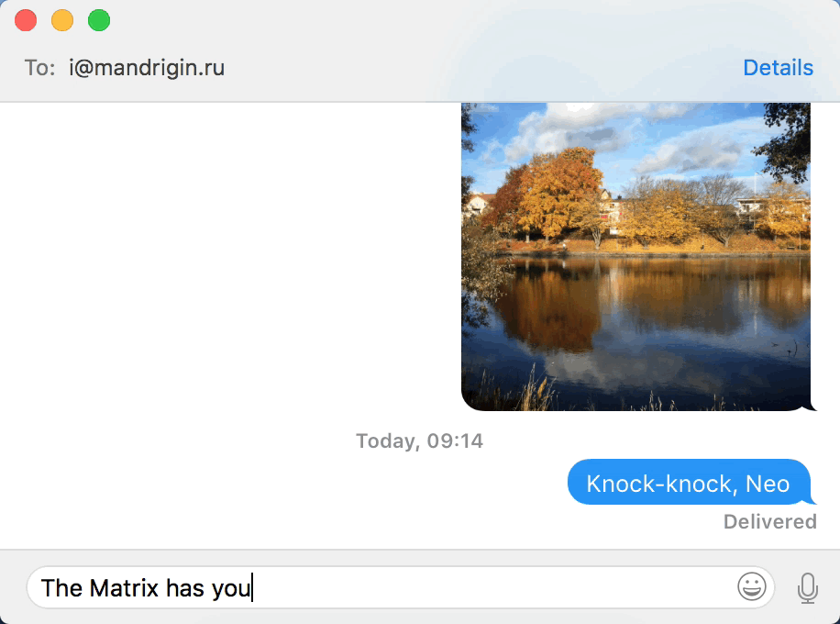Screen dimensions: 840x624
Task: Minimize the window using yellow button
Action: pos(62,20)
